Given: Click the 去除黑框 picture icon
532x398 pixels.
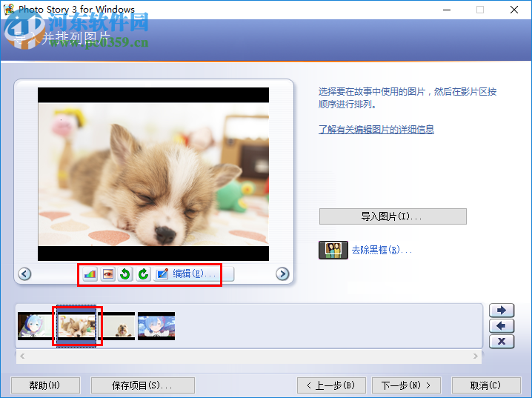Looking at the screenshot, I should [333, 250].
